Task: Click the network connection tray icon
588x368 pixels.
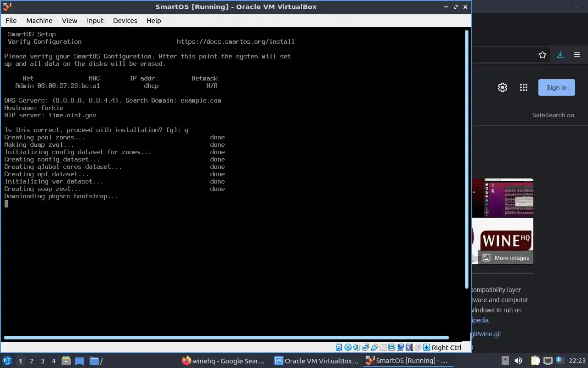Action: (548, 361)
